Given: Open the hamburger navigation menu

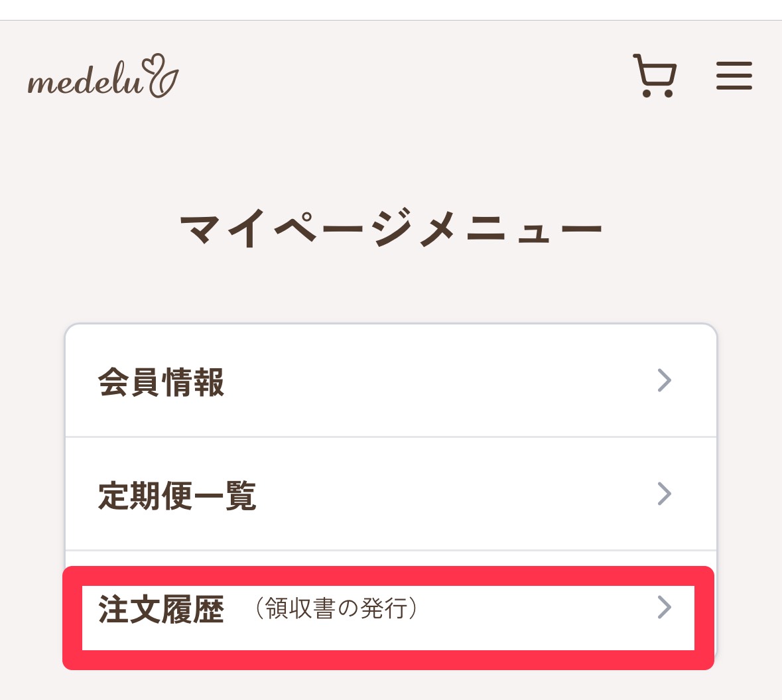Looking at the screenshot, I should pyautogui.click(x=734, y=76).
